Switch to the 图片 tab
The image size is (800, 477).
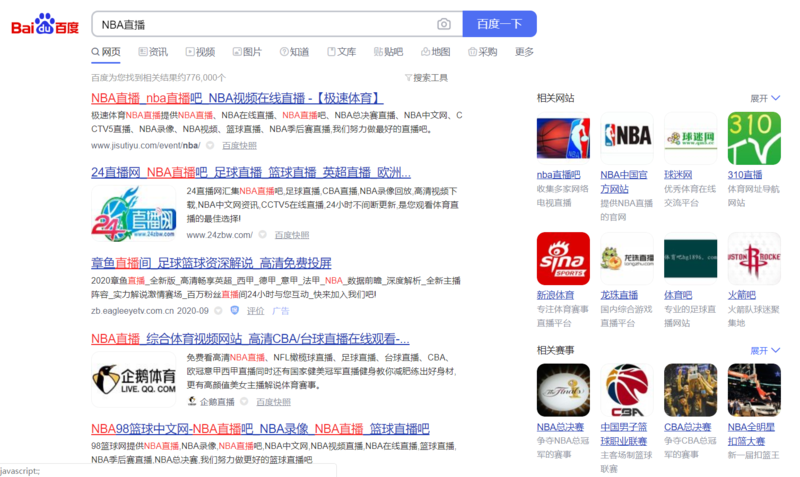(x=247, y=52)
